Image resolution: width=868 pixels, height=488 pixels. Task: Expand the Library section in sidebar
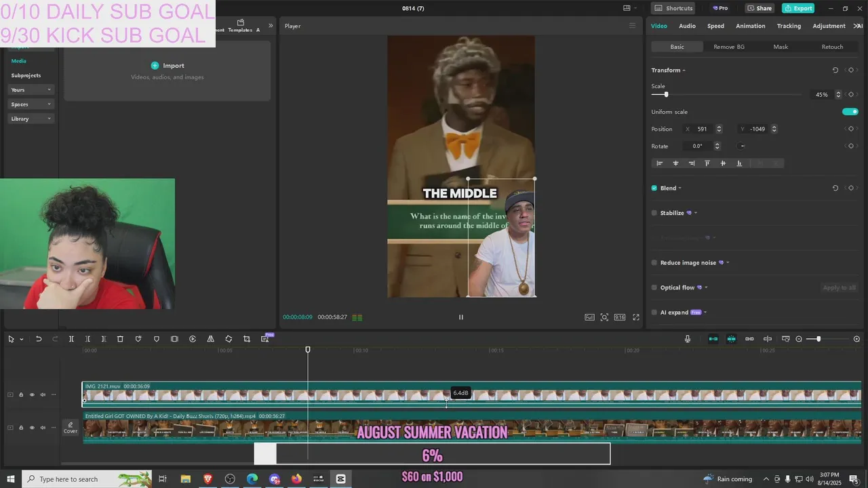tap(31, 119)
